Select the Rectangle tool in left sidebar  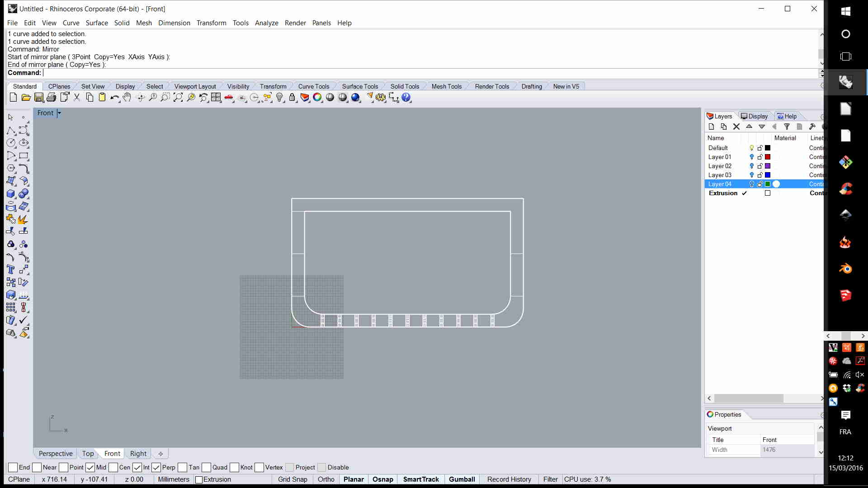24,156
